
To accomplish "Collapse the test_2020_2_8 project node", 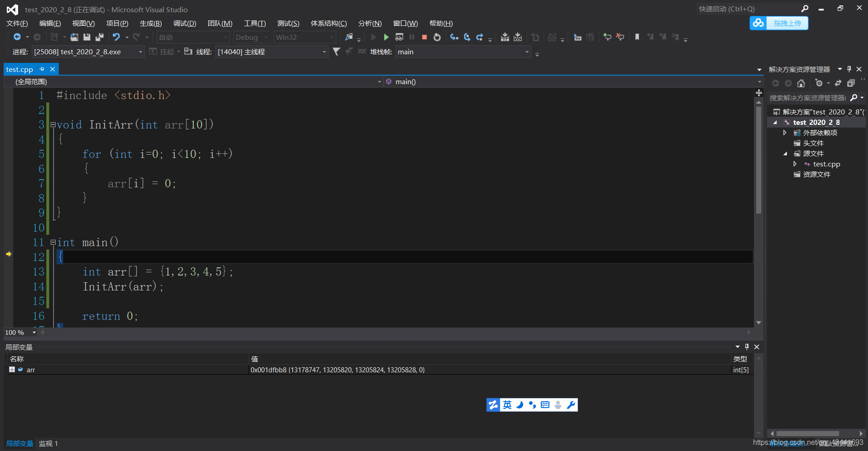I will pos(775,122).
